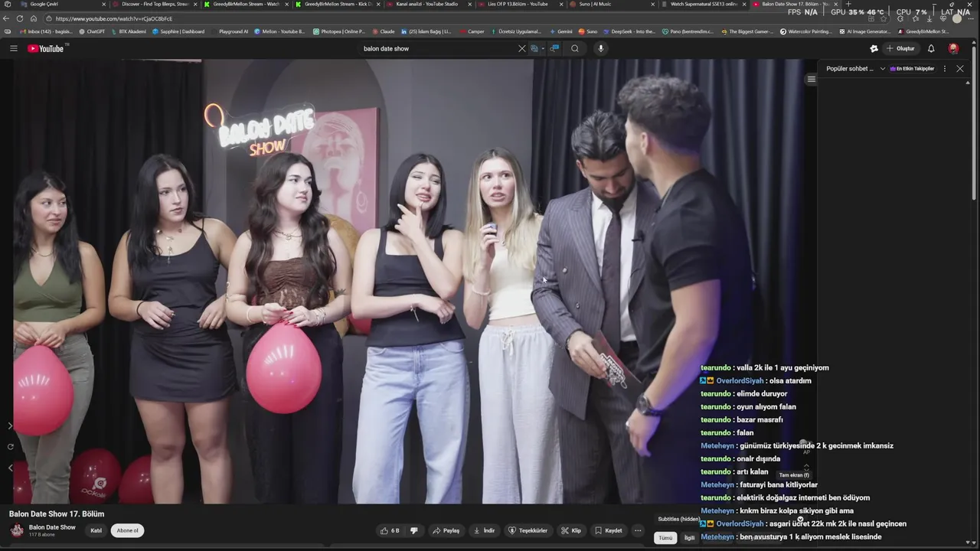Viewport: 980px width, 551px height.
Task: Go to YouTube home via logo
Action: (46, 48)
